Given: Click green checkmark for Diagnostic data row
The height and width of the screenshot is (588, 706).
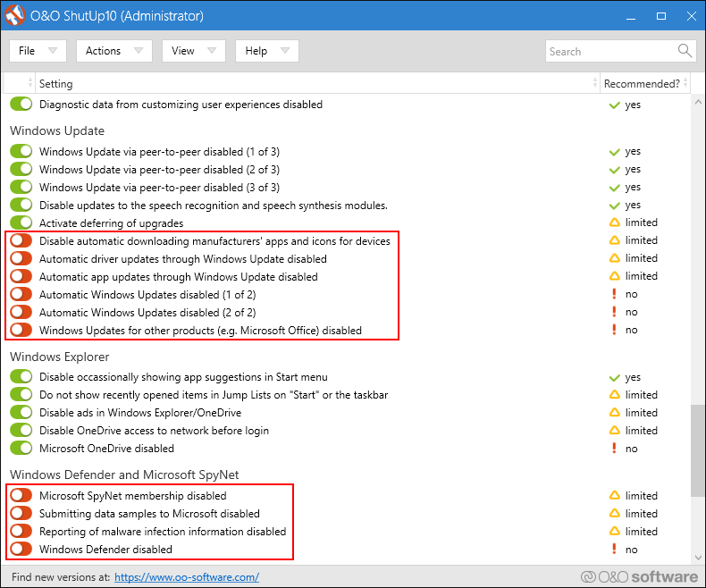Looking at the screenshot, I should click(614, 105).
